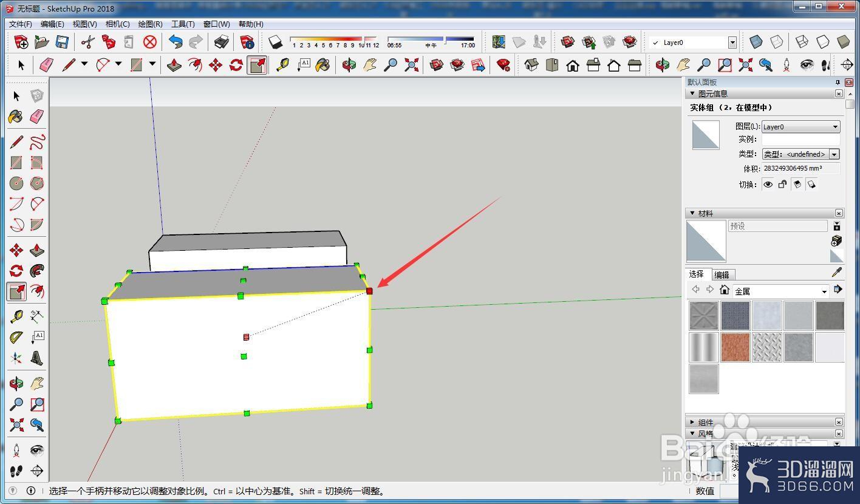
Task: Close the 图元信息 panel with its X
Action: [839, 94]
